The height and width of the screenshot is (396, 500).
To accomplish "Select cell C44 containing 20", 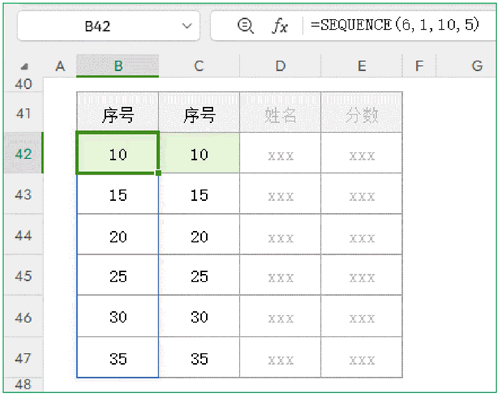I will coord(199,235).
